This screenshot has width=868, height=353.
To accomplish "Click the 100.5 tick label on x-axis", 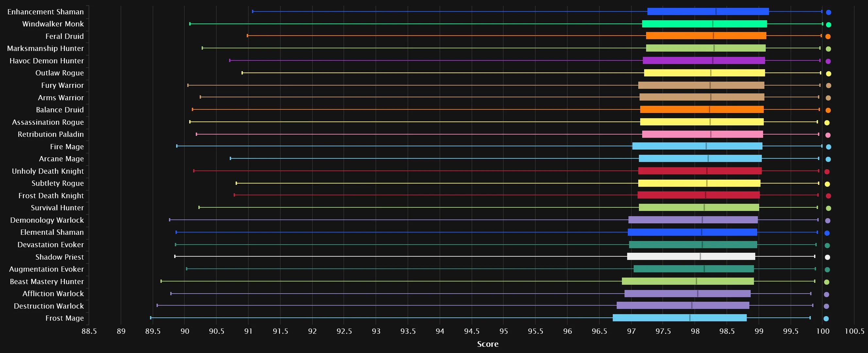I will (855, 331).
